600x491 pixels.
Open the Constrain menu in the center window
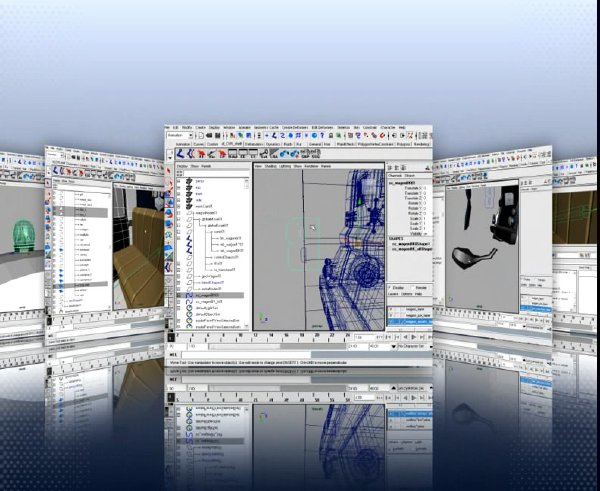pos(370,127)
